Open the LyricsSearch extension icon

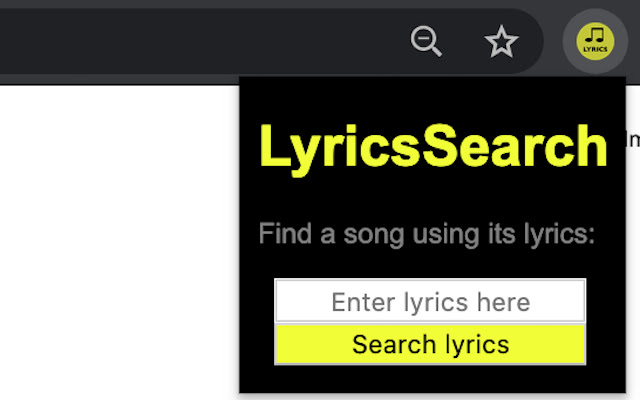(x=596, y=42)
